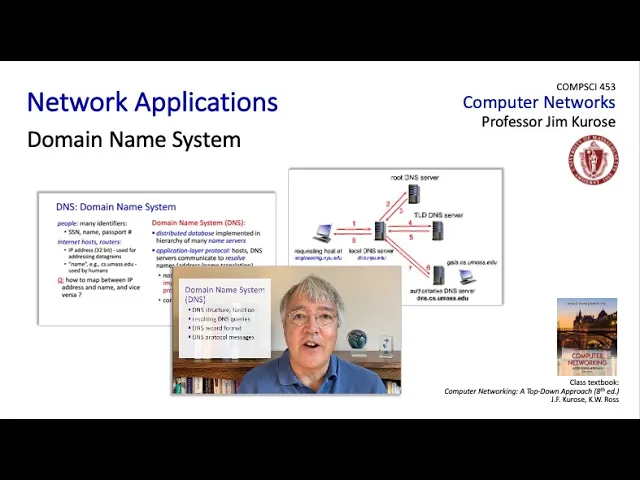Click the 'SSN, name, passport #' bullet
640x480 pixels.
coord(100,232)
